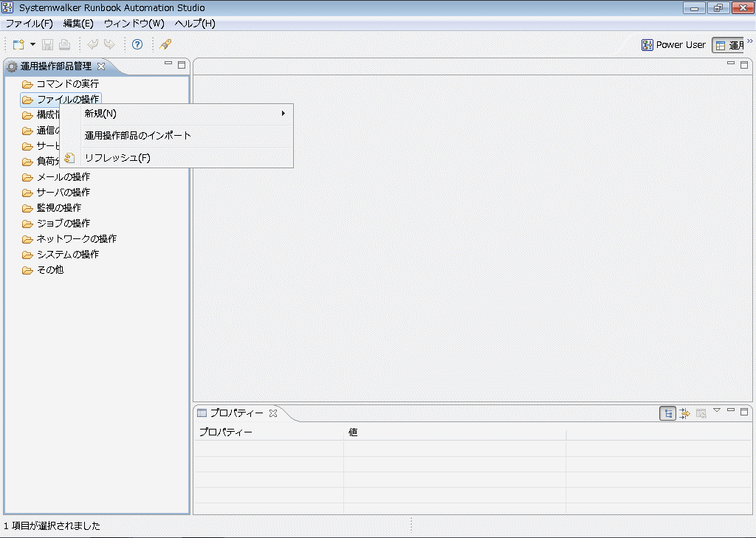
Task: Select the 運用操作部品管理 tab
Action: click(55, 66)
